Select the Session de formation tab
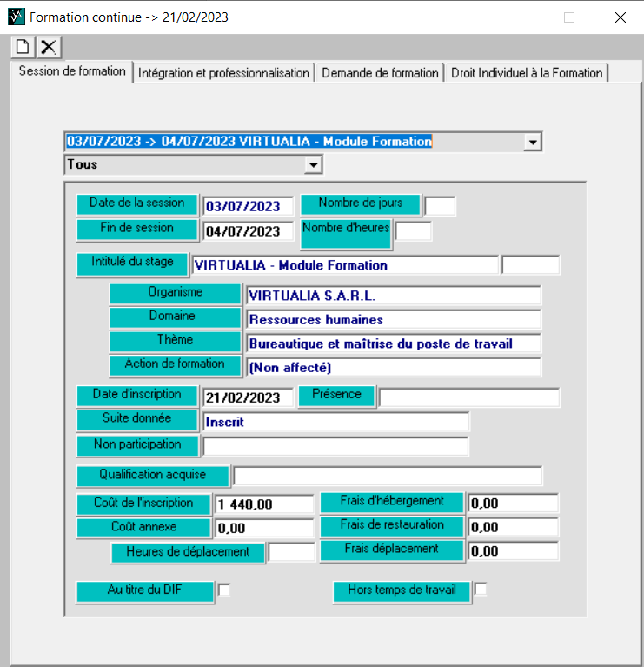 [72, 71]
